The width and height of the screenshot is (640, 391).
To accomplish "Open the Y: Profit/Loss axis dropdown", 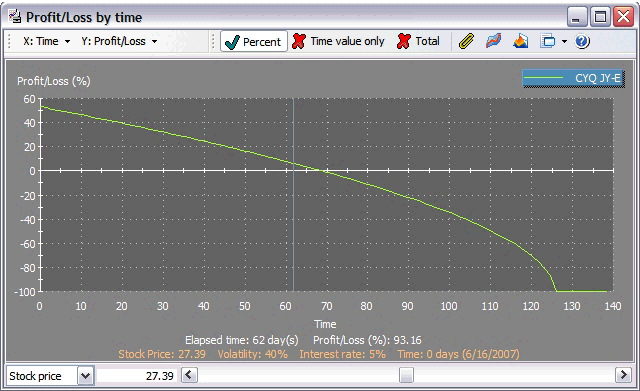I will point(119,41).
